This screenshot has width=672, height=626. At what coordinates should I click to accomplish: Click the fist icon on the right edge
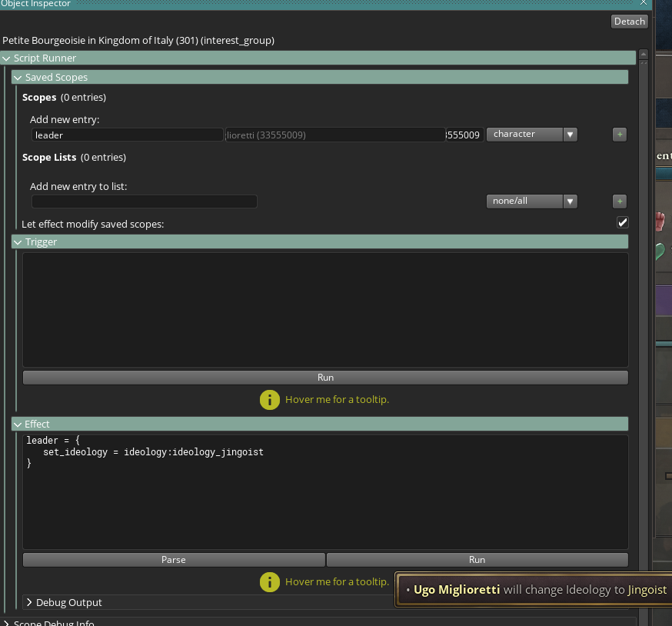(660, 221)
